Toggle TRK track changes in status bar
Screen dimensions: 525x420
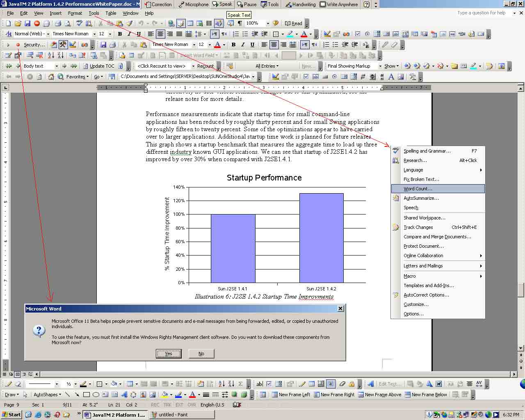167,405
